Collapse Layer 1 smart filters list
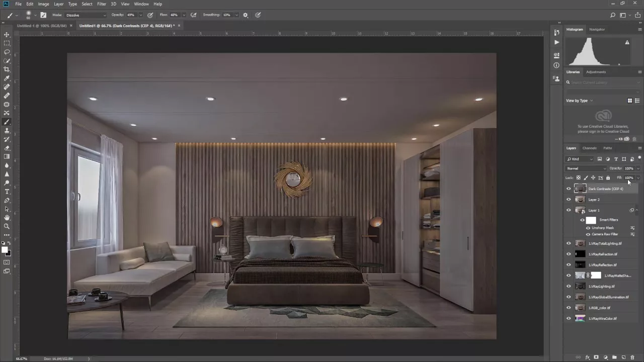This screenshot has height=362, width=644. pos(637,210)
